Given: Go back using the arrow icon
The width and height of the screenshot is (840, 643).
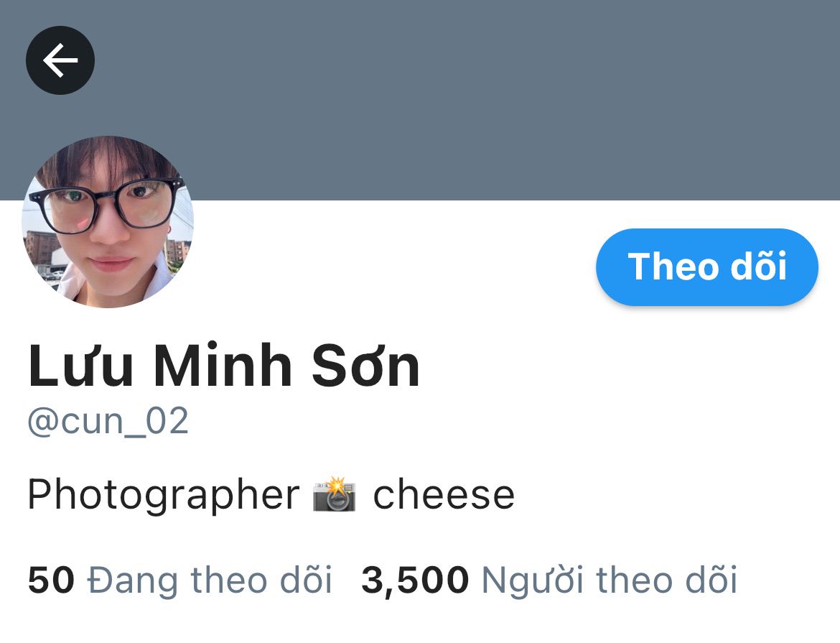Looking at the screenshot, I should point(60,60).
